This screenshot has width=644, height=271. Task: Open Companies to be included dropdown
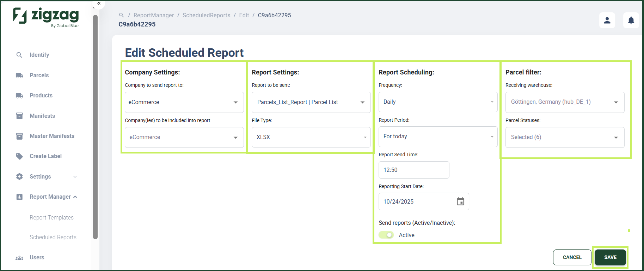tap(184, 137)
